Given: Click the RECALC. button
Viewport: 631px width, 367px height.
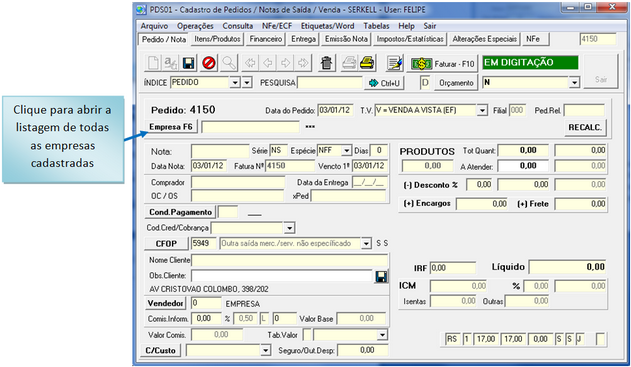Looking at the screenshot, I should coord(585,127).
